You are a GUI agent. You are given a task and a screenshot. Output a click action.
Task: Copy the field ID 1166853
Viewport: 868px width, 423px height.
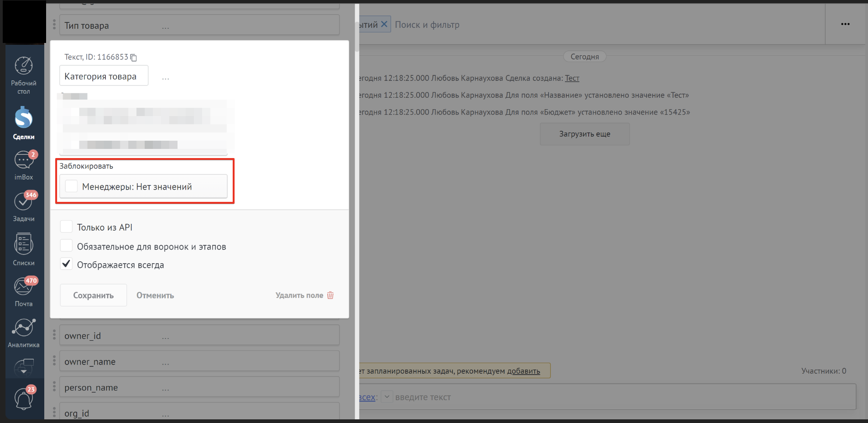134,58
